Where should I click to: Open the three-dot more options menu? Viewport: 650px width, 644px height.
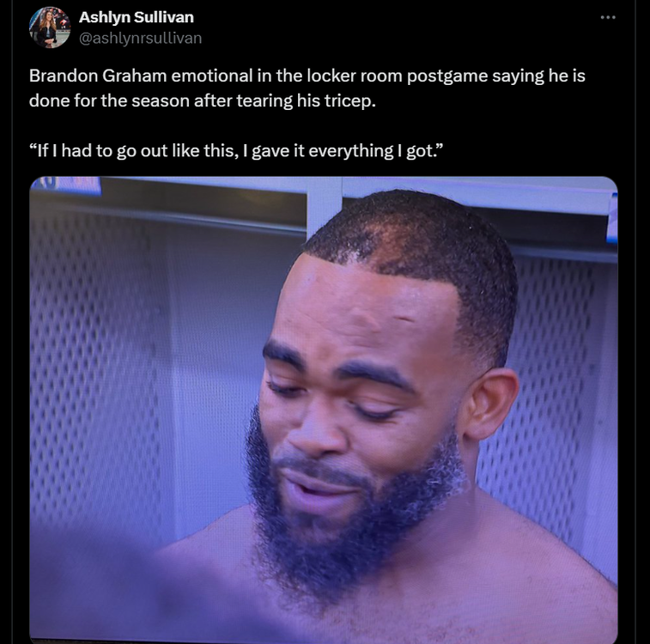[608, 17]
